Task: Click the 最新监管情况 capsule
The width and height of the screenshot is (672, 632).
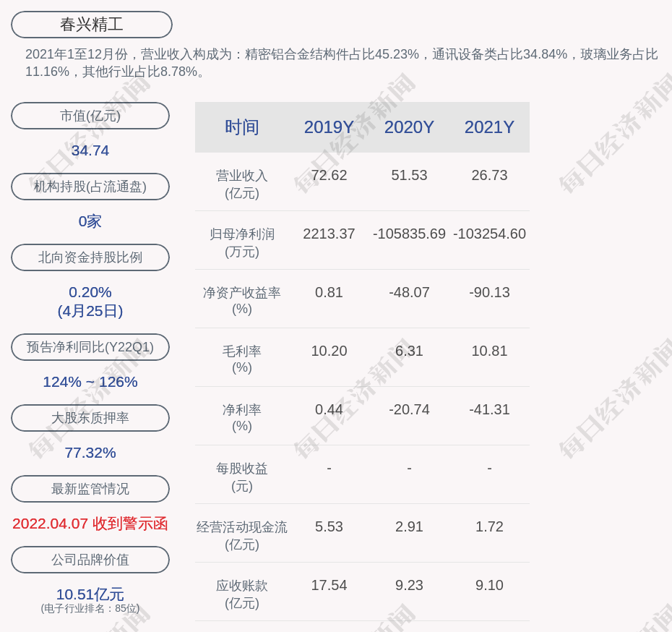Action: [90, 489]
